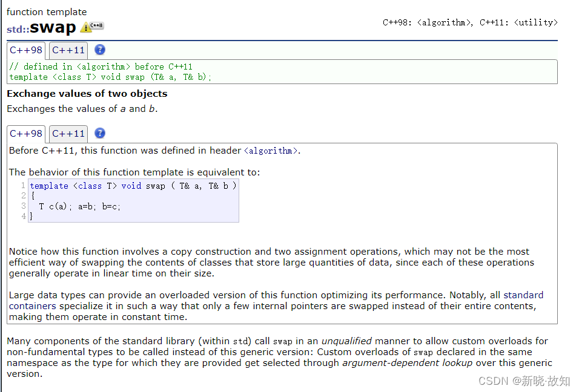The width and height of the screenshot is (579, 392).
Task: Open the <algorithm> header link in description
Action: pyautogui.click(x=271, y=151)
